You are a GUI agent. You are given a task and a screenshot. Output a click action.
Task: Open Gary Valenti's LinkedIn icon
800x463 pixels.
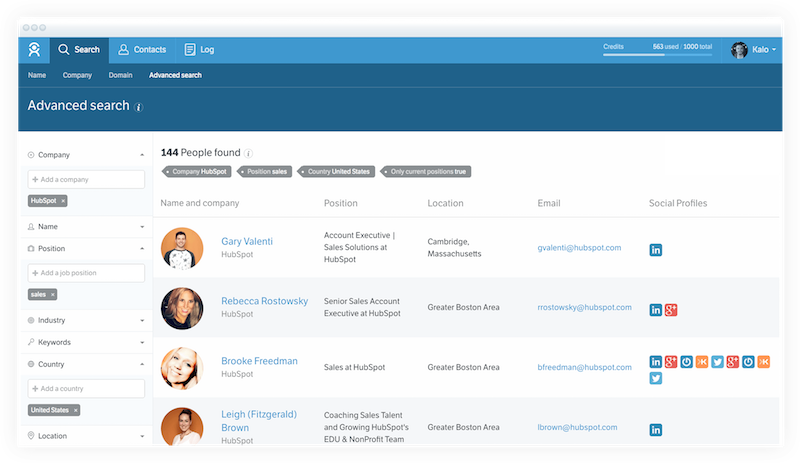click(x=656, y=250)
